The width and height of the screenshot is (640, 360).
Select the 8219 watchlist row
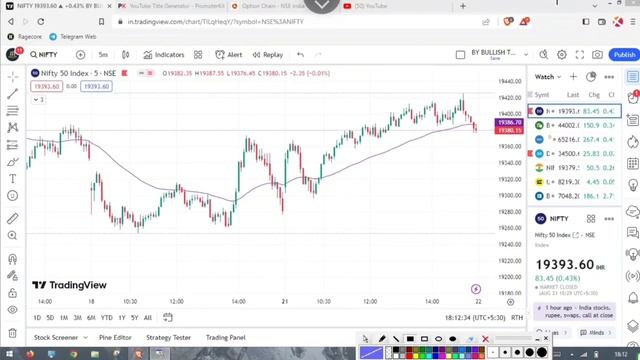click(x=575, y=182)
